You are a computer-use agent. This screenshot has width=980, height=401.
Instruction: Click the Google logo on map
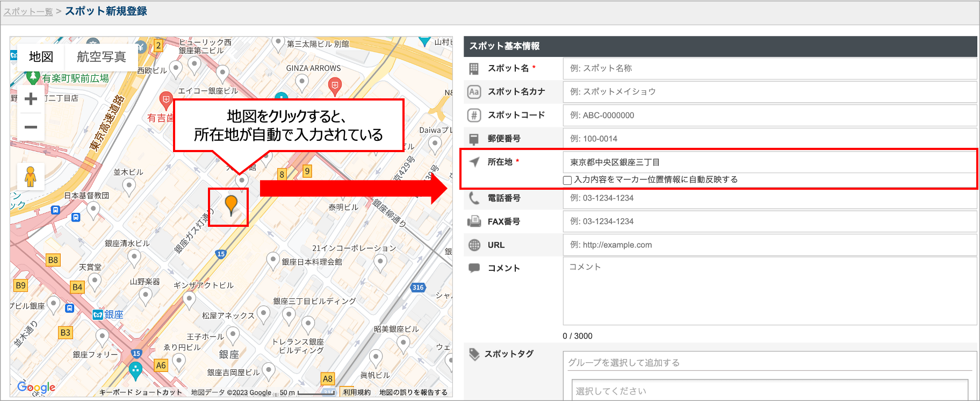36,387
